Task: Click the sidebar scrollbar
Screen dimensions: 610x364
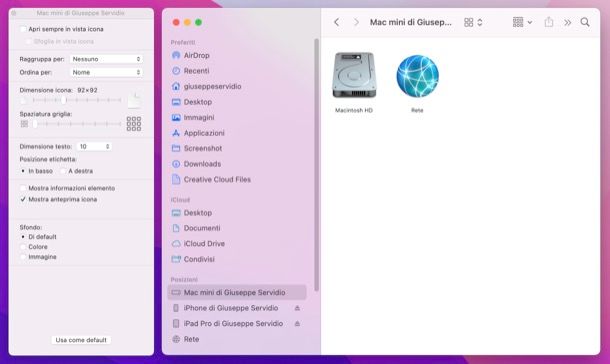Action: pyautogui.click(x=316, y=164)
